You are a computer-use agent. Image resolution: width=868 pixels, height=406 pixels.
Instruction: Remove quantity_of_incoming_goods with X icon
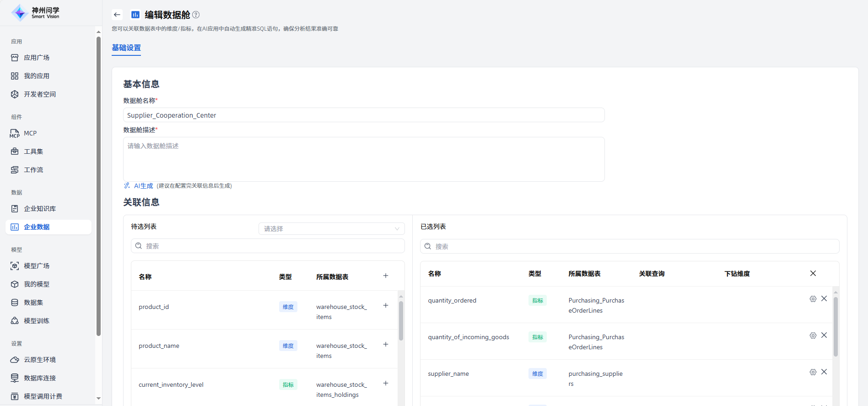(824, 335)
